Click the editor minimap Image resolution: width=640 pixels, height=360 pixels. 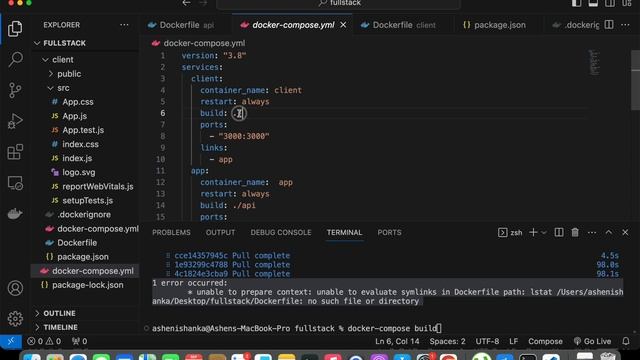tap(594, 63)
